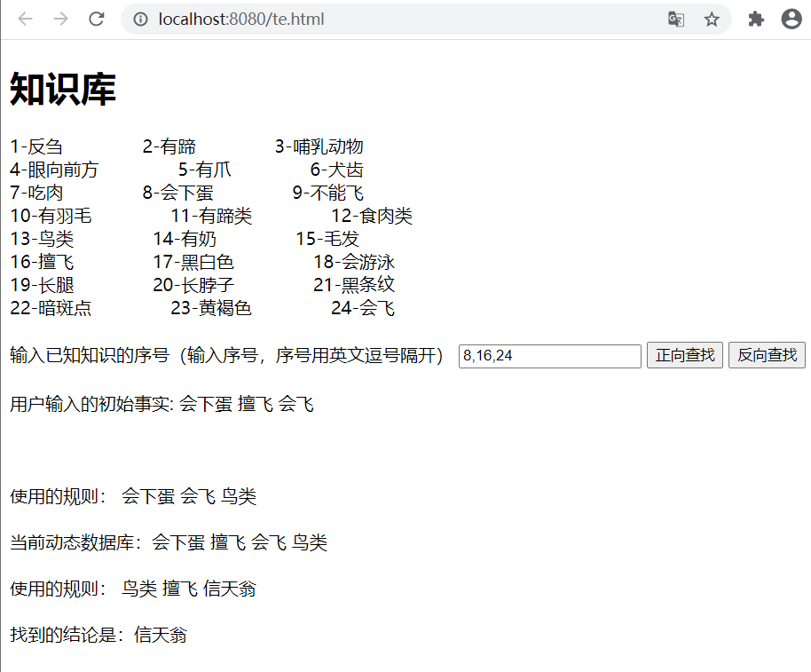Image resolution: width=811 pixels, height=672 pixels.
Task: Reload the current page
Action: [97, 20]
